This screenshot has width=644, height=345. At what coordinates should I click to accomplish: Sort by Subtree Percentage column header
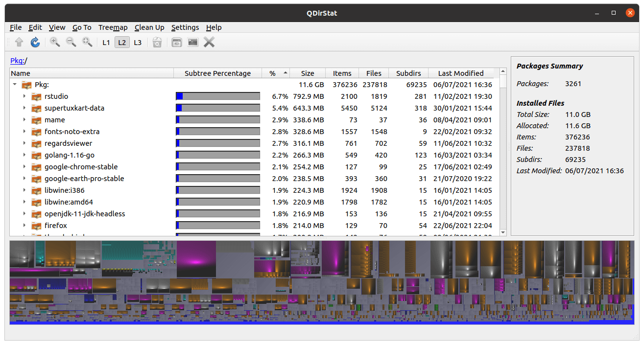217,73
